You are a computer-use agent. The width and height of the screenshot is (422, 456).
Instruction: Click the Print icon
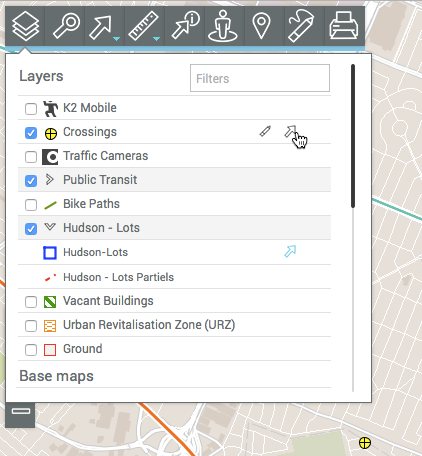coord(343,26)
